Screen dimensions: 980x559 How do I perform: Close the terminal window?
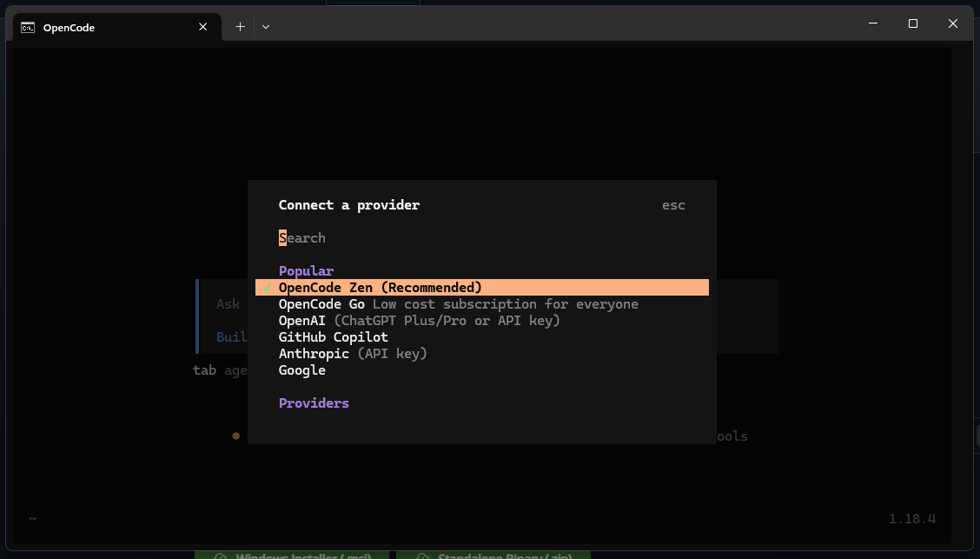pos(952,23)
